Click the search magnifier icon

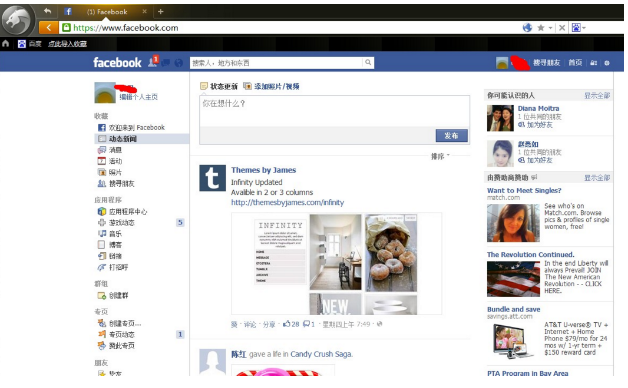(368, 62)
